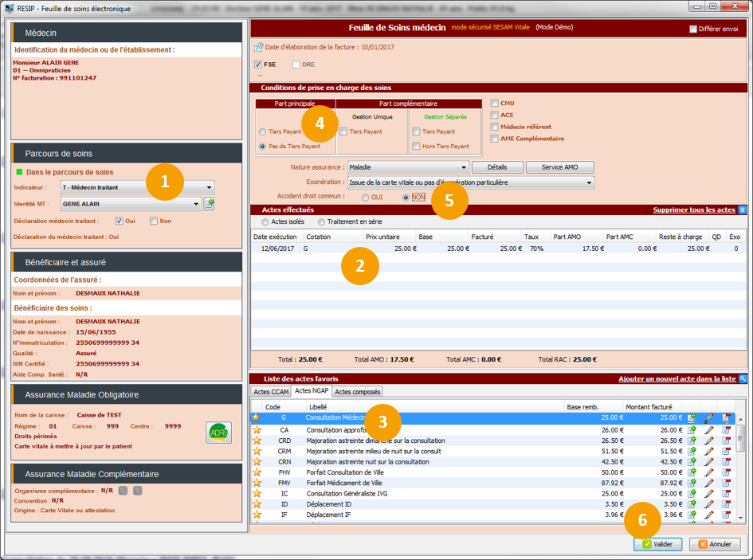Edit the CRD act with pencil icon
Screen dimensions: 753x560
(708, 441)
